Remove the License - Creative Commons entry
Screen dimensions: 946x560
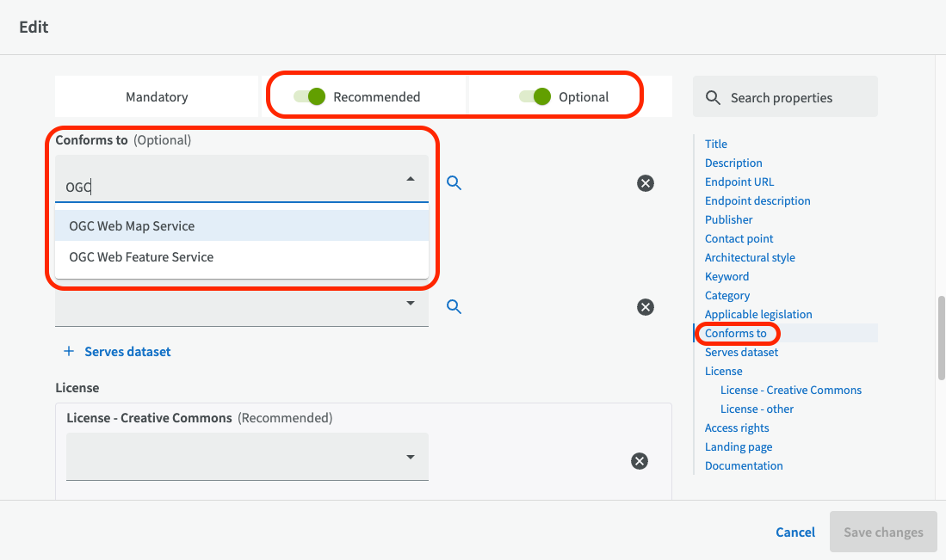[639, 461]
